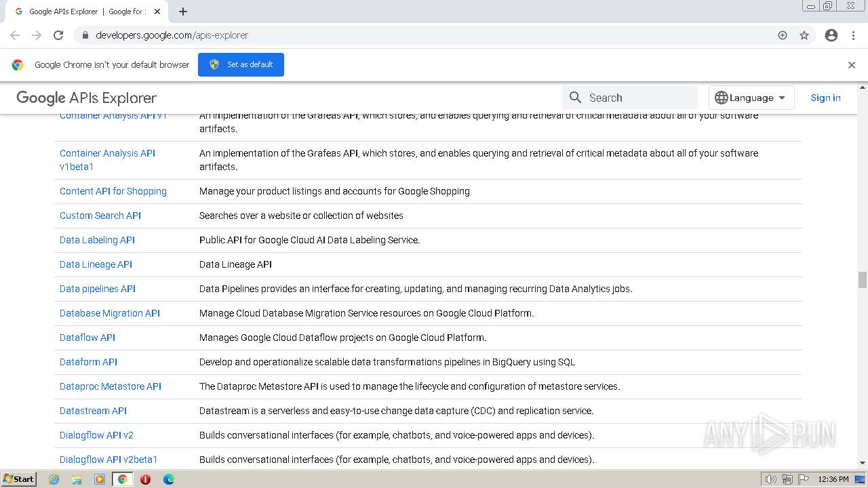Open the Language dropdown
The image size is (868, 488).
[x=751, y=98]
